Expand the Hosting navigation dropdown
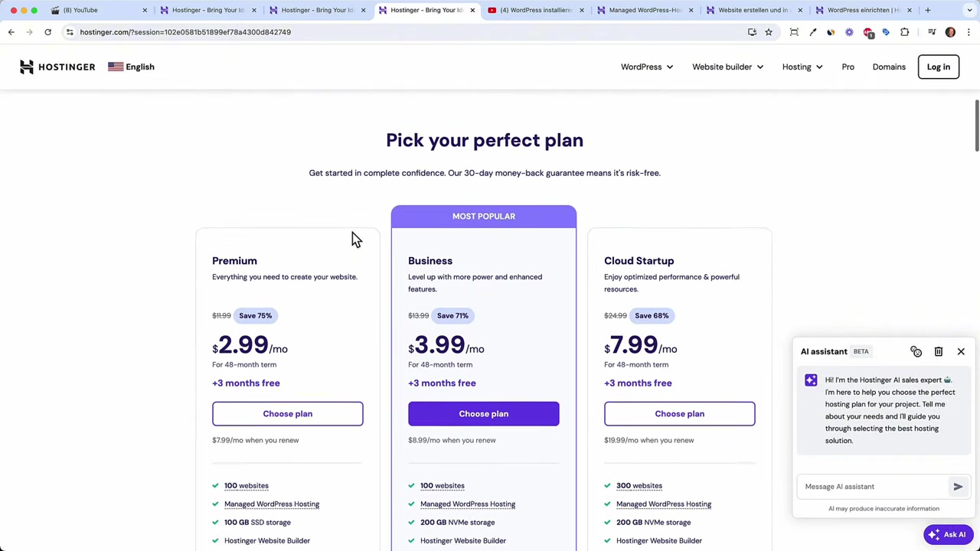 pyautogui.click(x=802, y=67)
